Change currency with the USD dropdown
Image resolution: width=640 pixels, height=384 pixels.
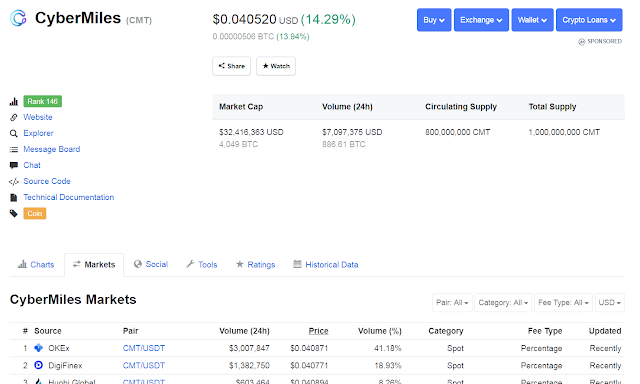pos(610,302)
